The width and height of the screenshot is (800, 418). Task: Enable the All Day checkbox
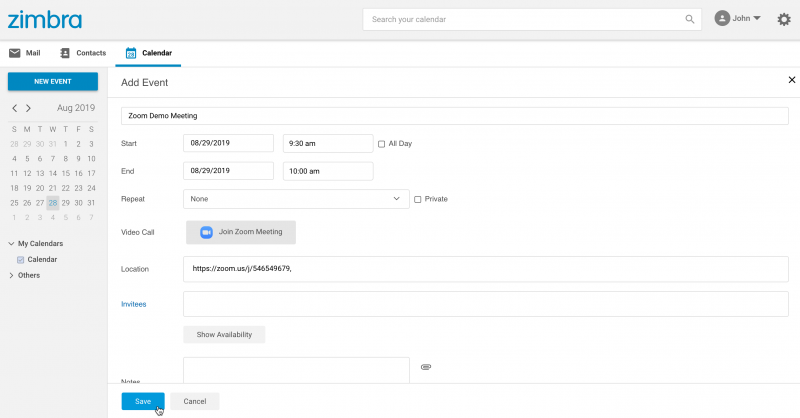(382, 144)
